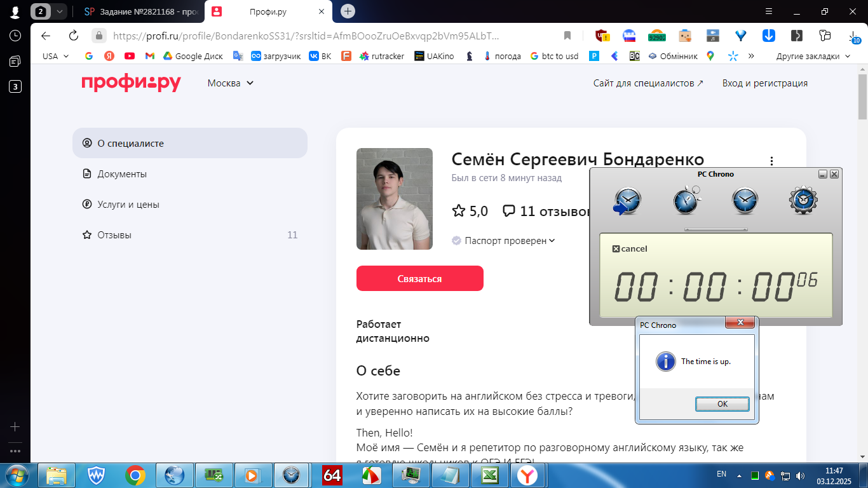Open the Отзывы section in sidebar
The height and width of the screenshot is (488, 868).
click(190, 234)
